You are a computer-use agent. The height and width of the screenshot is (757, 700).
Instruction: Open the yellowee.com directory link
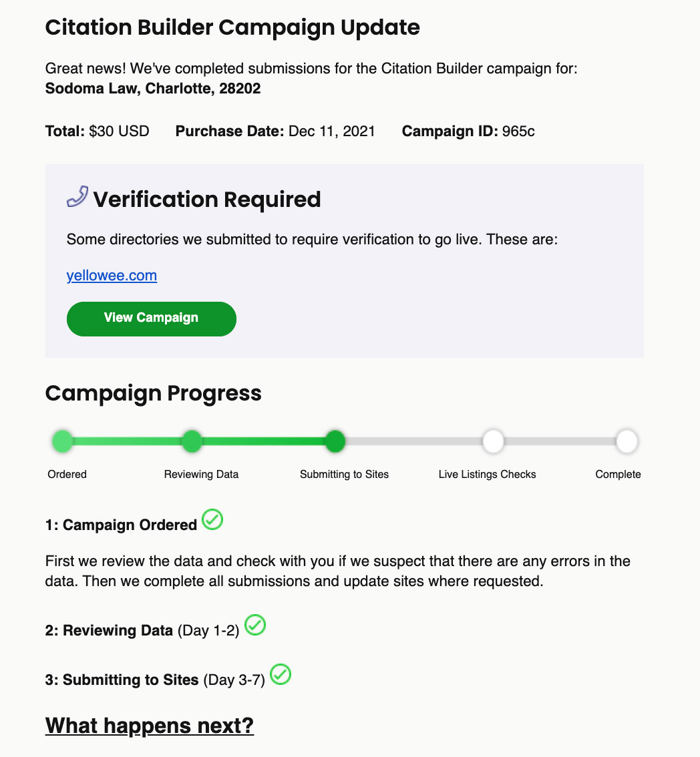pyautogui.click(x=112, y=275)
